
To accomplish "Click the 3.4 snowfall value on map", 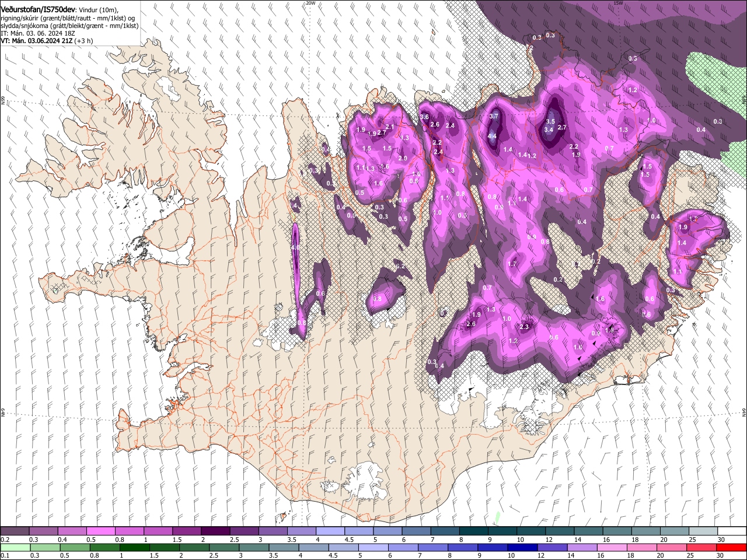I will pos(549,129).
